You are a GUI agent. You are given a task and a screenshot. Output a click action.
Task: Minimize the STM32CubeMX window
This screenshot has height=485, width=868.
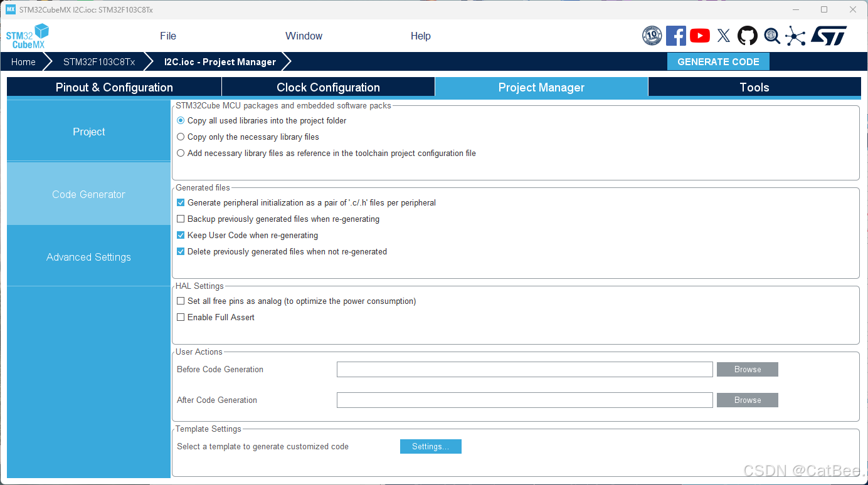coord(796,9)
